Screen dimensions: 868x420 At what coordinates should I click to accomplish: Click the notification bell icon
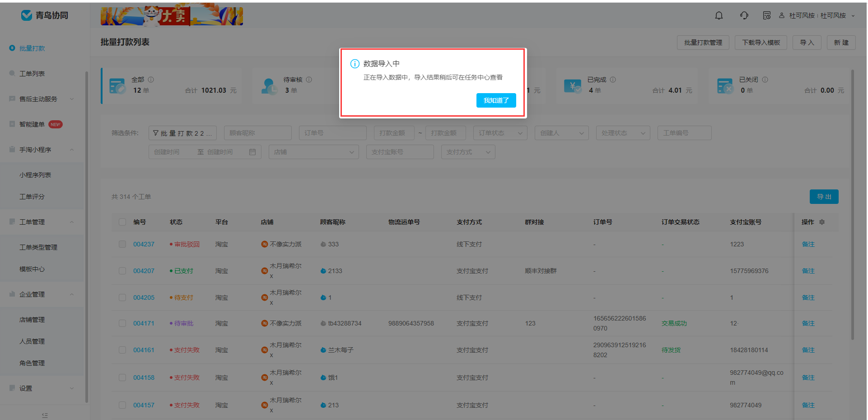click(x=719, y=15)
